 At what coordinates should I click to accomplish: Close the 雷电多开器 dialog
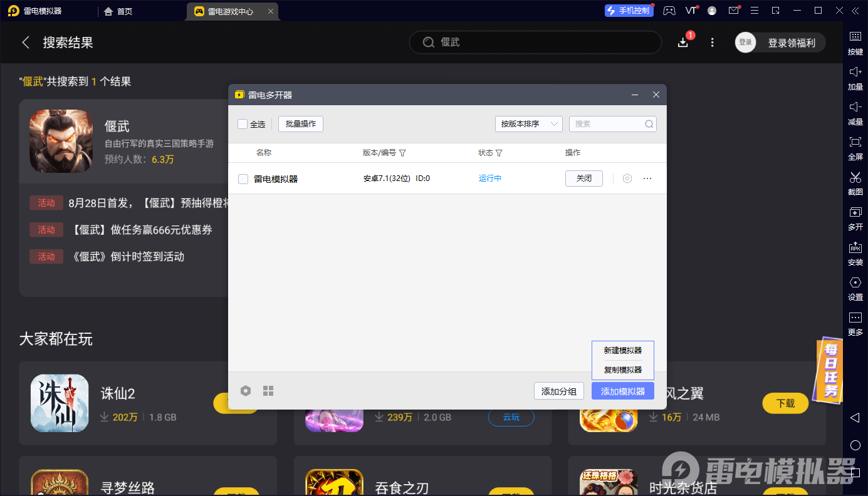point(656,95)
